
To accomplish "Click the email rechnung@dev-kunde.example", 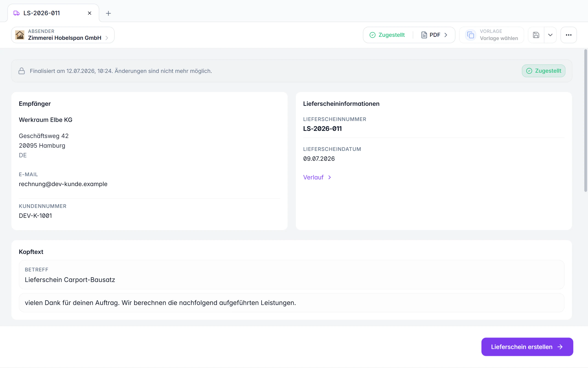I will [63, 184].
